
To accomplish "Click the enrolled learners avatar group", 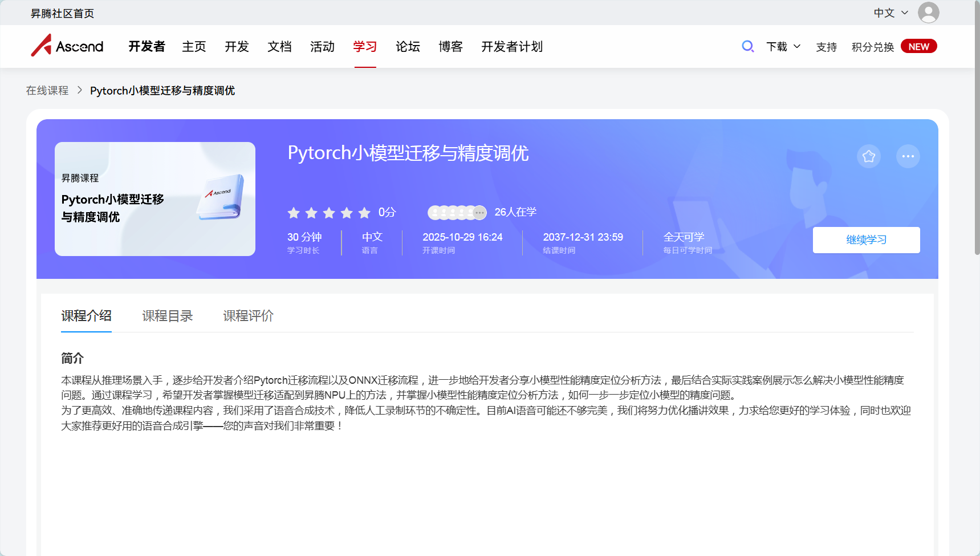I will pos(457,213).
